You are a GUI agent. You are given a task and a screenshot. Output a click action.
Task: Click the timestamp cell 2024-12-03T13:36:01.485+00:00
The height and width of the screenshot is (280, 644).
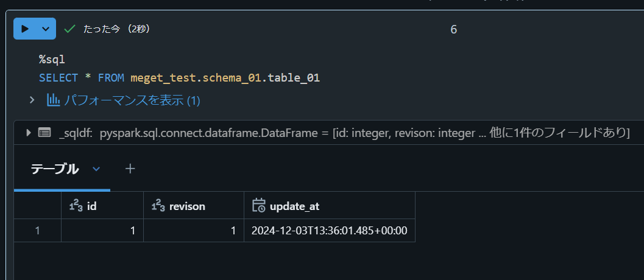(329, 231)
